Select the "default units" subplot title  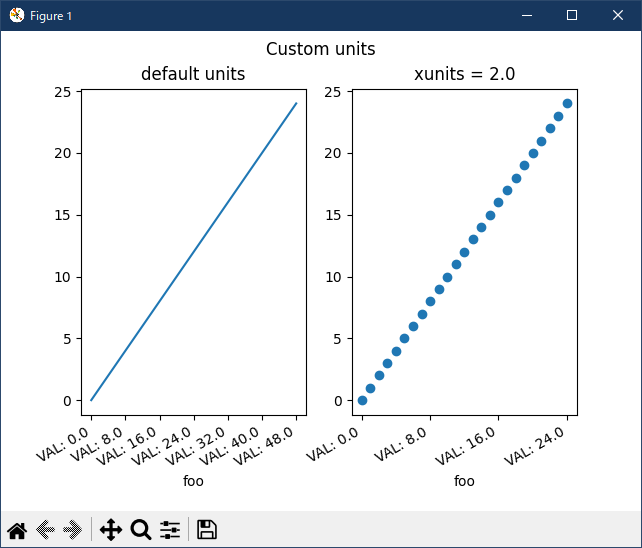coord(193,74)
